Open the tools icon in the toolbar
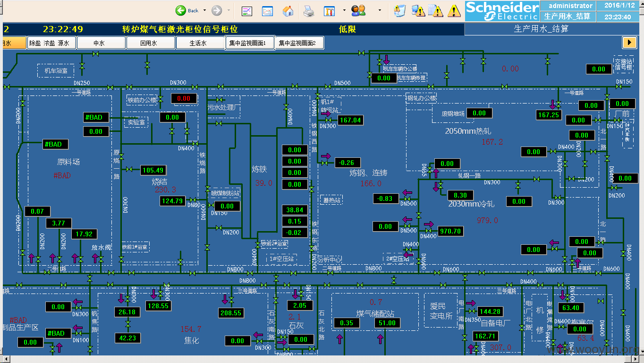644x363 pixels. pos(330,11)
